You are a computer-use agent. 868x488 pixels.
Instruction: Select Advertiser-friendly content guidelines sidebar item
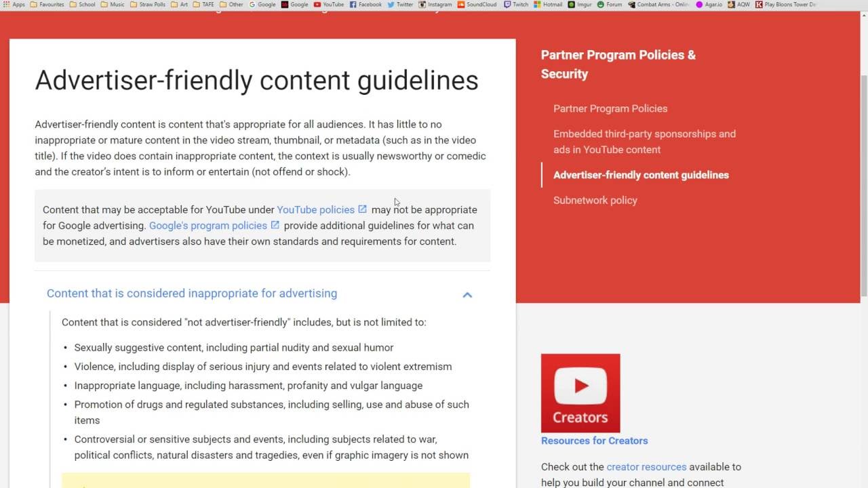click(x=641, y=175)
